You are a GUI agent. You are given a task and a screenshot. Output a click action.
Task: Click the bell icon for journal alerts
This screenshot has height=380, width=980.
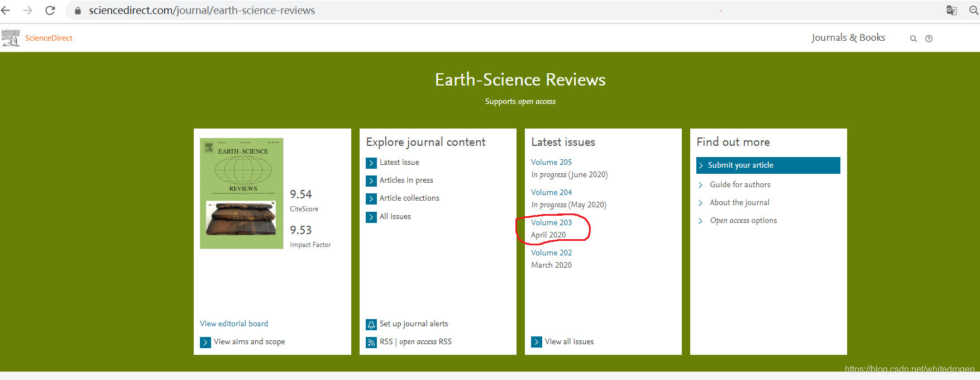[x=371, y=325]
